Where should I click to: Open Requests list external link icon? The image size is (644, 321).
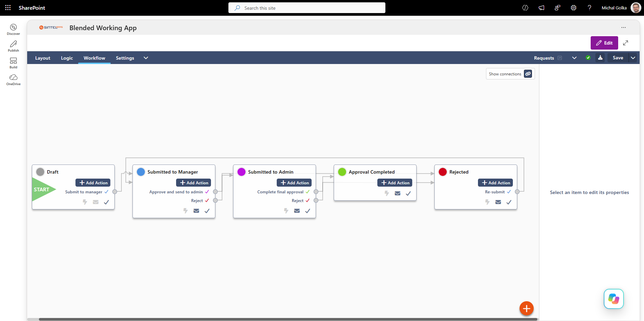pos(560,58)
